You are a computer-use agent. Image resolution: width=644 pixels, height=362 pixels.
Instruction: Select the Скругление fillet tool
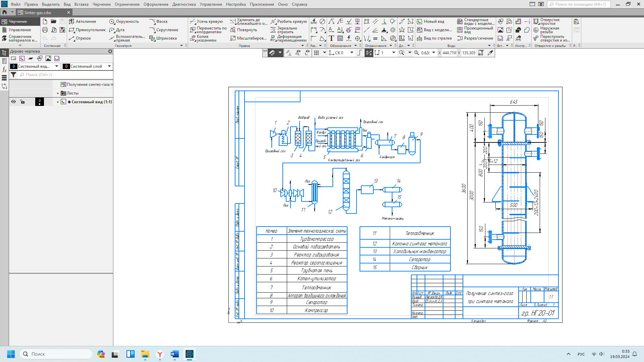click(x=164, y=30)
